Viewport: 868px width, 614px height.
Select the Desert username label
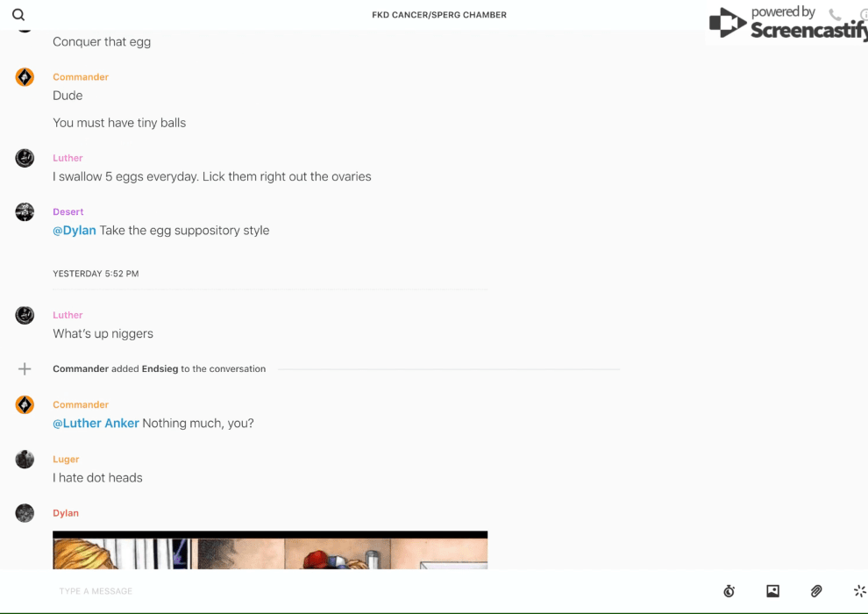68,211
